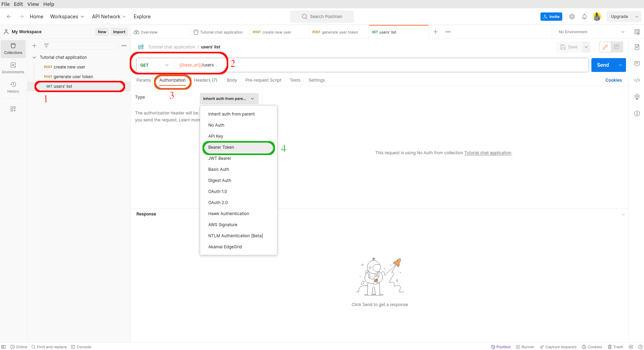Switch to the Headers tab

[x=206, y=80]
